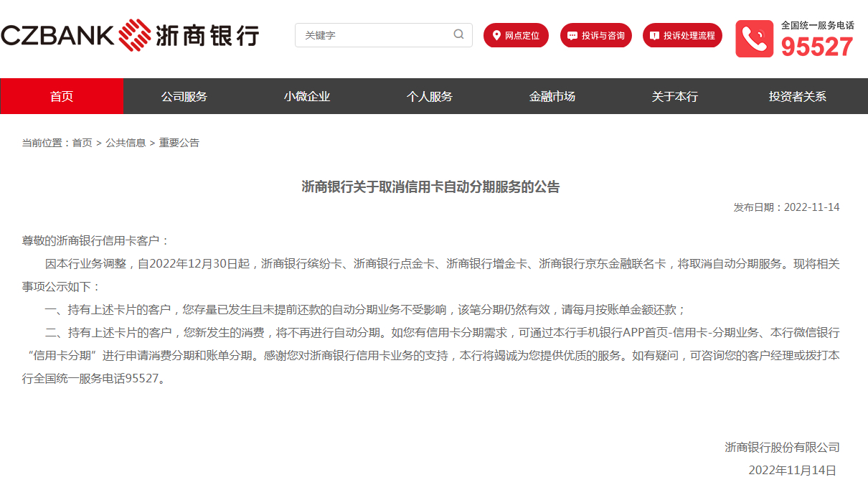This screenshot has width=868, height=495.
Task: Focus the 关键字 search input field
Action: tap(383, 35)
